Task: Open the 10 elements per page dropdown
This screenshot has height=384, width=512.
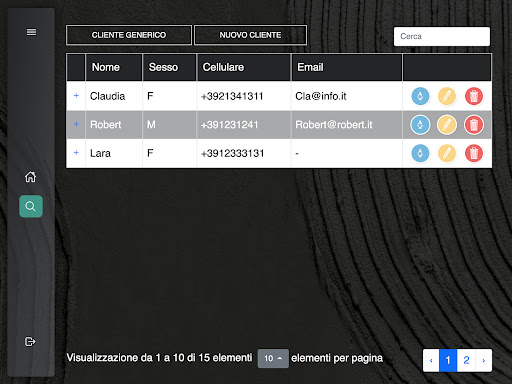Action: pyautogui.click(x=273, y=358)
